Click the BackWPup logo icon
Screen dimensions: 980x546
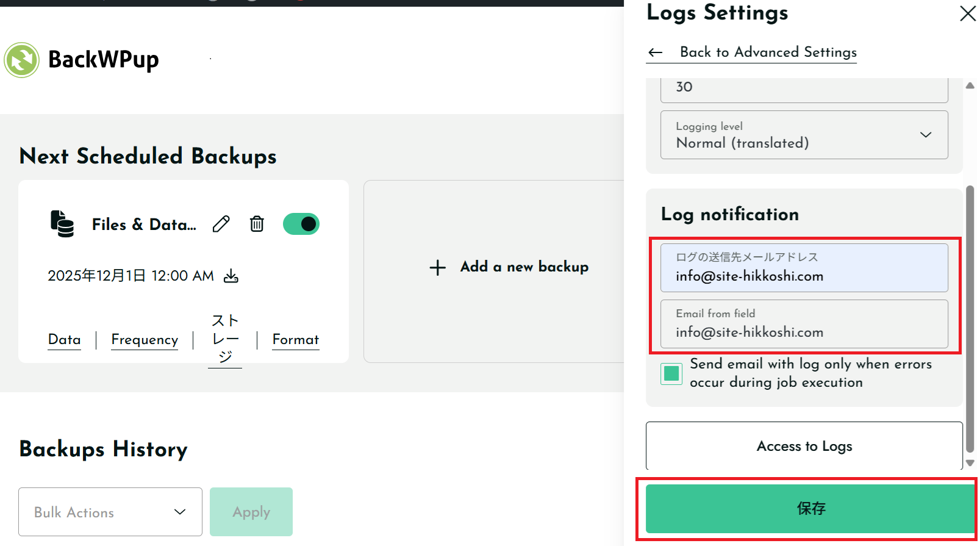pos(22,60)
